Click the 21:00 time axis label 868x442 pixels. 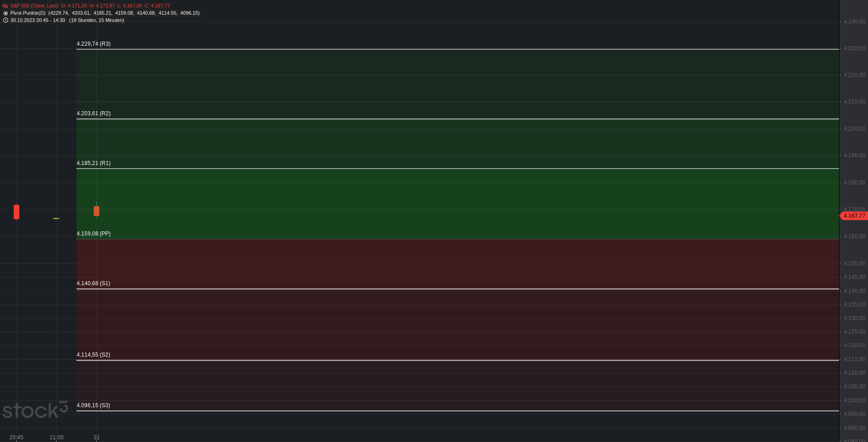point(57,437)
